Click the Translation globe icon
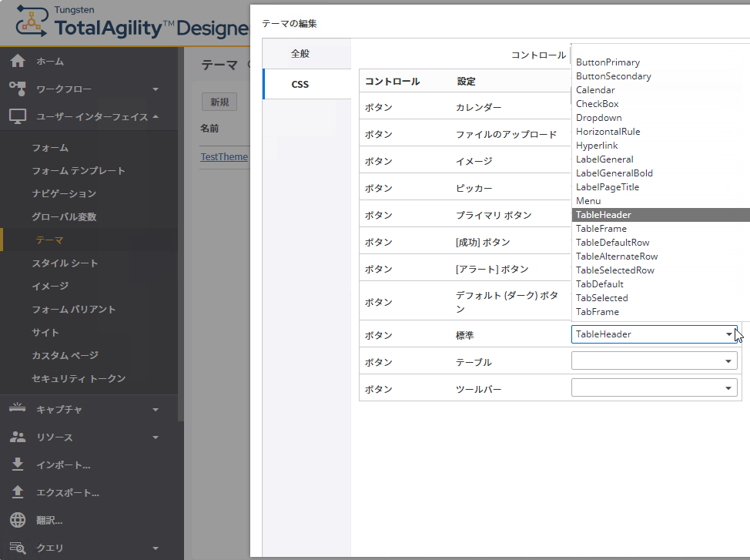This screenshot has height=560, width=750. [x=18, y=520]
